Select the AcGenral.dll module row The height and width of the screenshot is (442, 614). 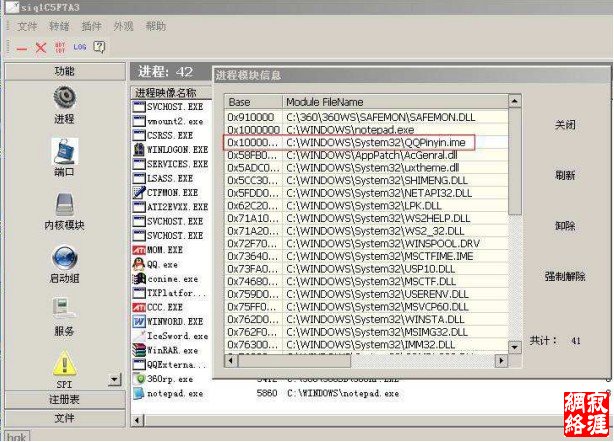366,155
